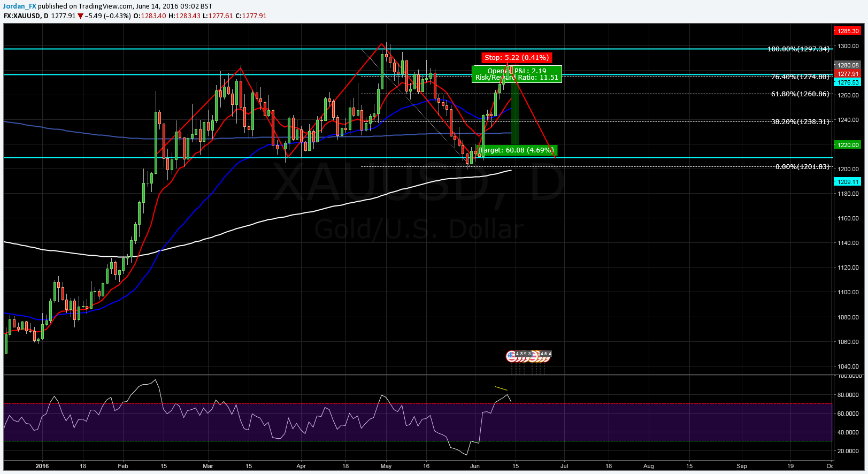Click the RSI 80.0000 axis value

pos(848,395)
